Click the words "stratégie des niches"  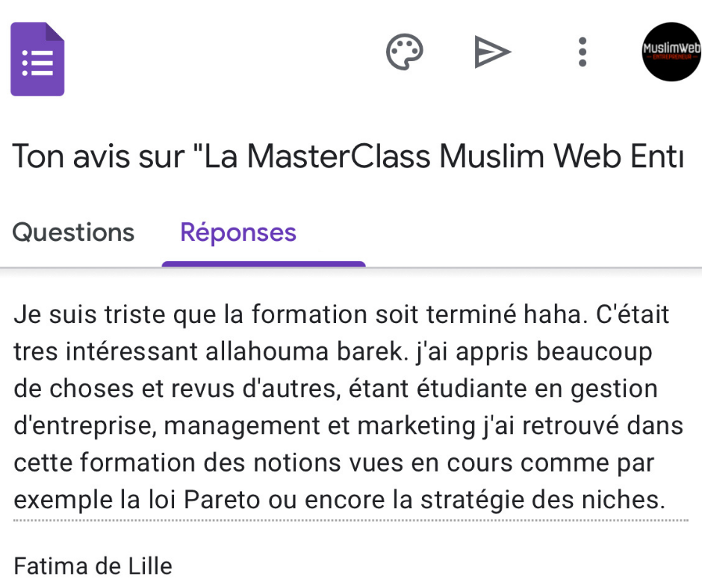click(543, 500)
